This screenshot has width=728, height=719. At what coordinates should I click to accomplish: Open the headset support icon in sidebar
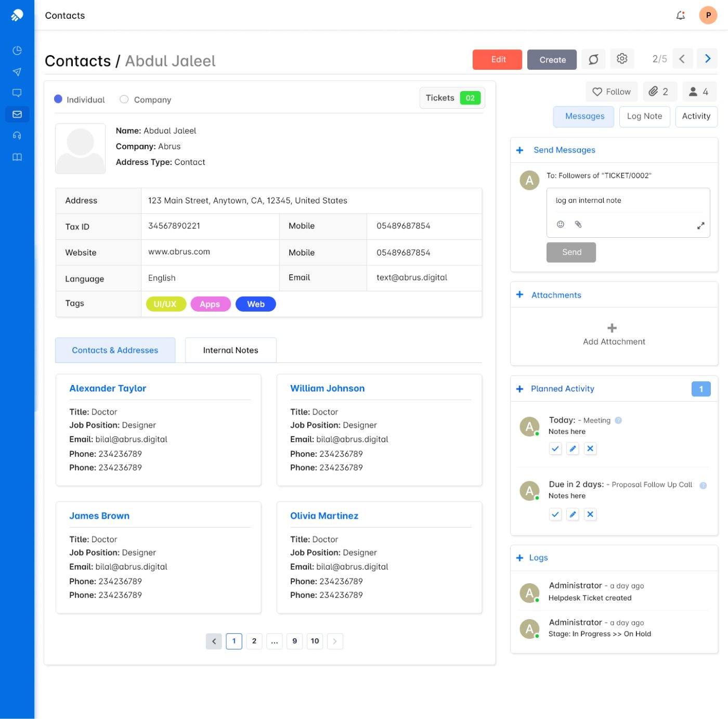pyautogui.click(x=17, y=136)
